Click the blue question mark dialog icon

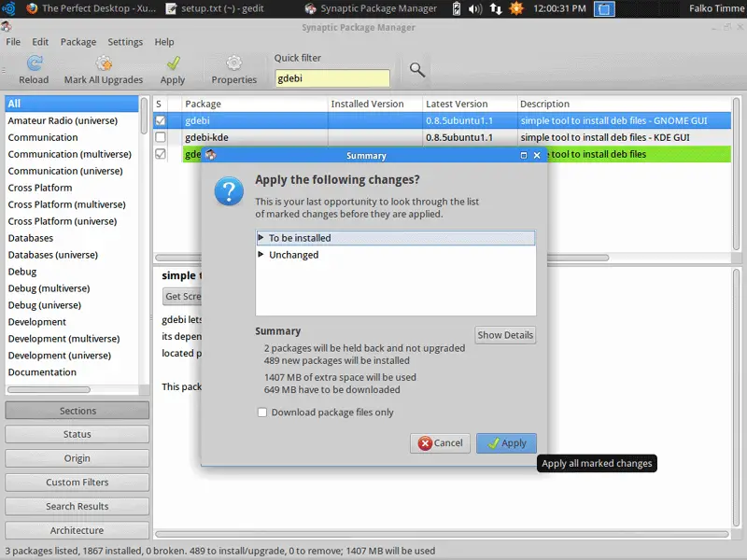point(229,191)
